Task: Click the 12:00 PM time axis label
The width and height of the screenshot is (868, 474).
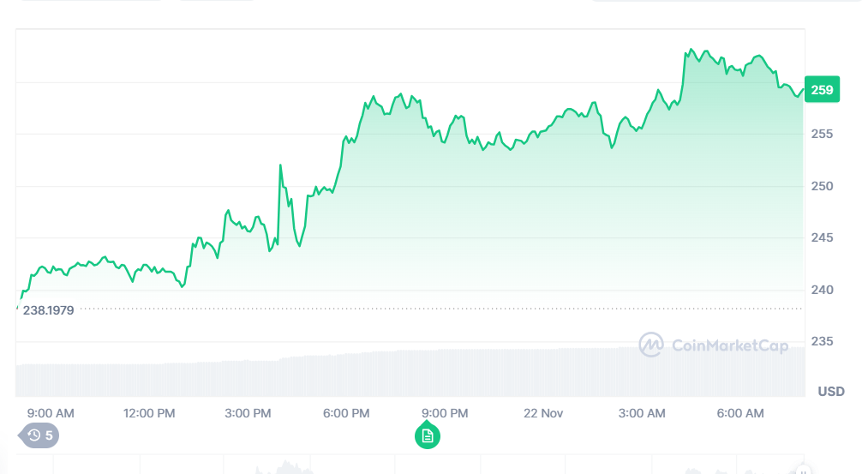Action: click(x=149, y=413)
